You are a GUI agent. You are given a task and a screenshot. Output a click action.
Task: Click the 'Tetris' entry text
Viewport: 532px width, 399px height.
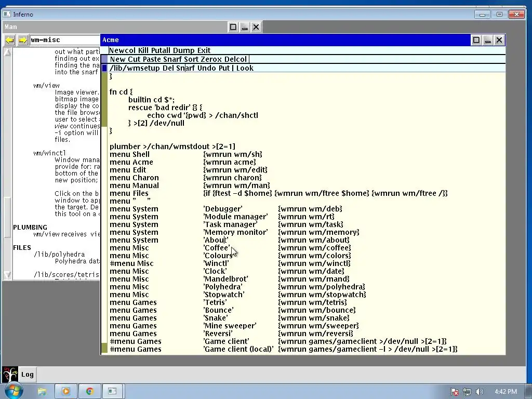point(215,303)
